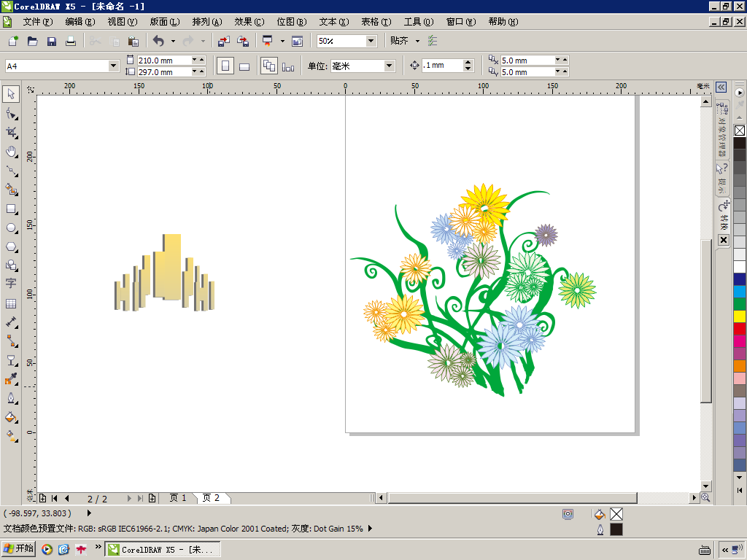Select the Table tool

(11, 303)
